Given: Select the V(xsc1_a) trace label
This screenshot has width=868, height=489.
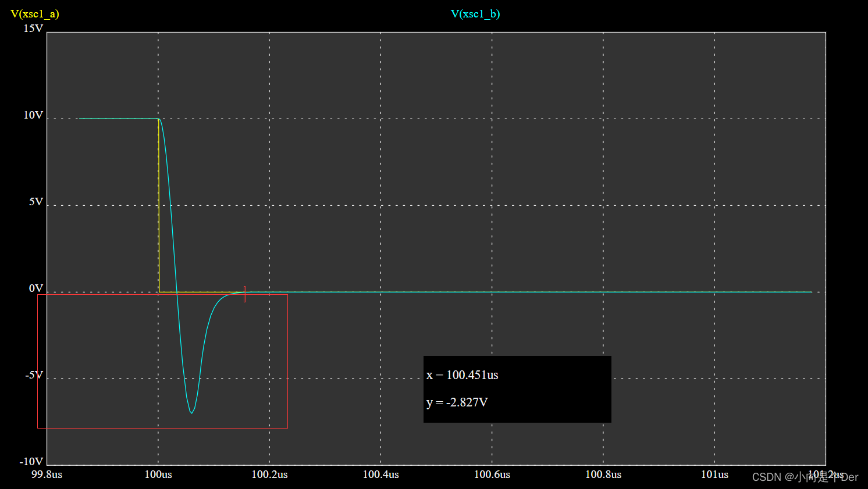Looking at the screenshot, I should click(x=35, y=14).
